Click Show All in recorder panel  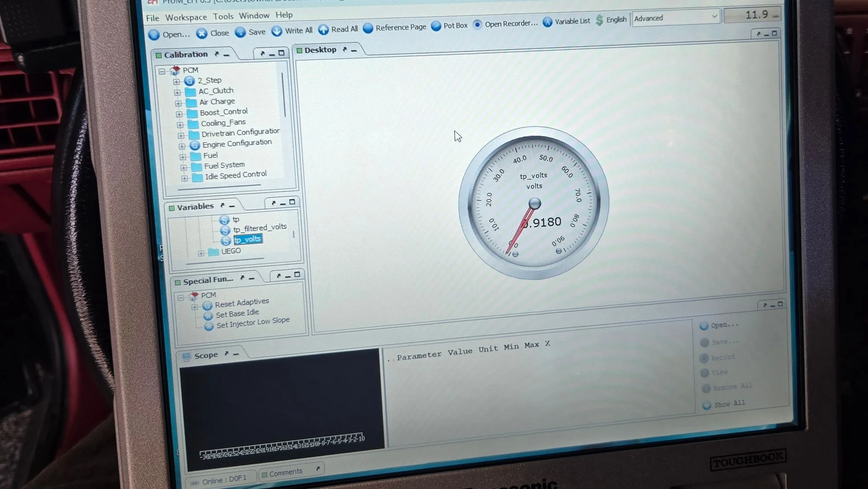point(729,403)
